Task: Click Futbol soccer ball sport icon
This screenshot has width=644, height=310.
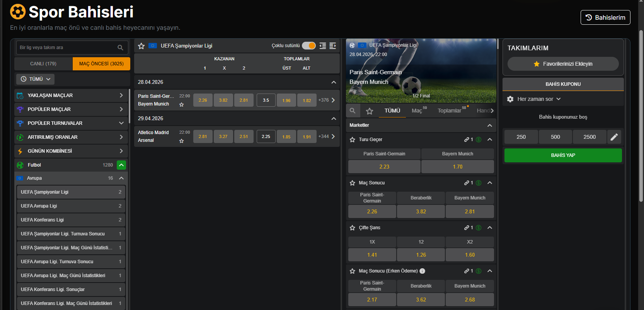Action: coord(20,165)
